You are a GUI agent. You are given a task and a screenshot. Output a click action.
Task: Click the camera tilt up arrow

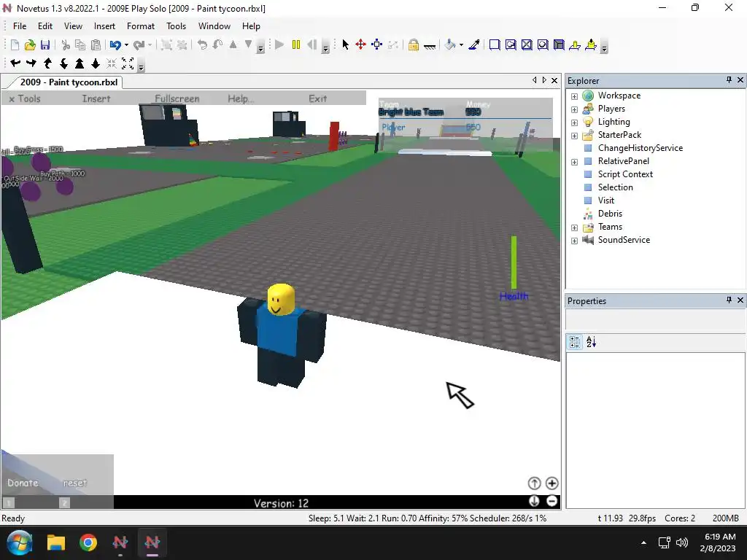pos(47,63)
